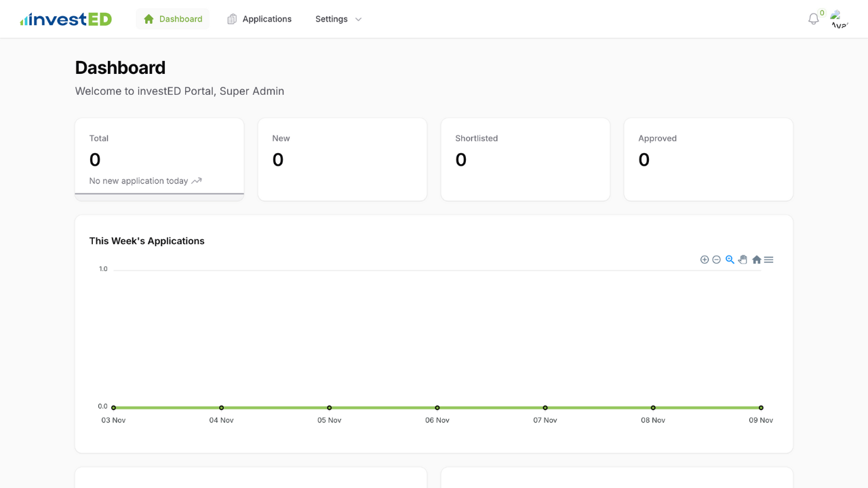The image size is (868, 488).
Task: Click the Shortlisted count display
Action: pyautogui.click(x=461, y=160)
